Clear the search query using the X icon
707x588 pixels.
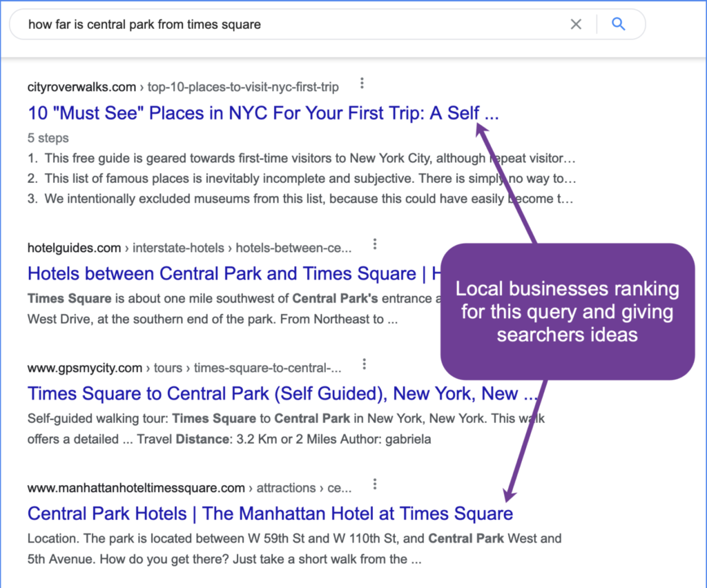tap(577, 23)
